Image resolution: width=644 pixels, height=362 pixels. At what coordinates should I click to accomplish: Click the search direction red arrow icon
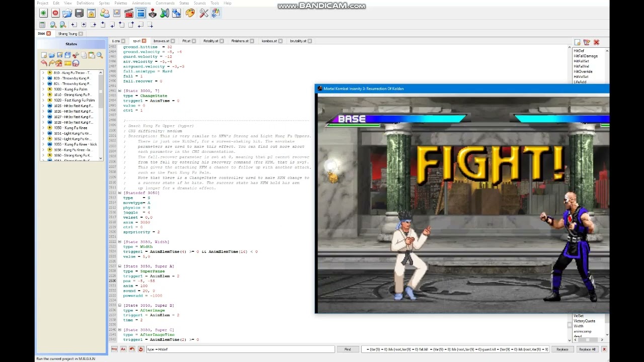point(132,349)
